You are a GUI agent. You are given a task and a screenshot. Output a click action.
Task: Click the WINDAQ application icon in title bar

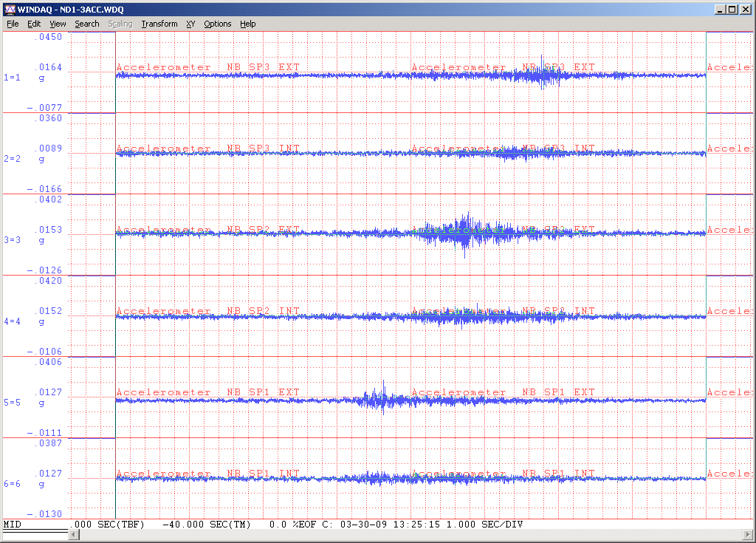10,9
